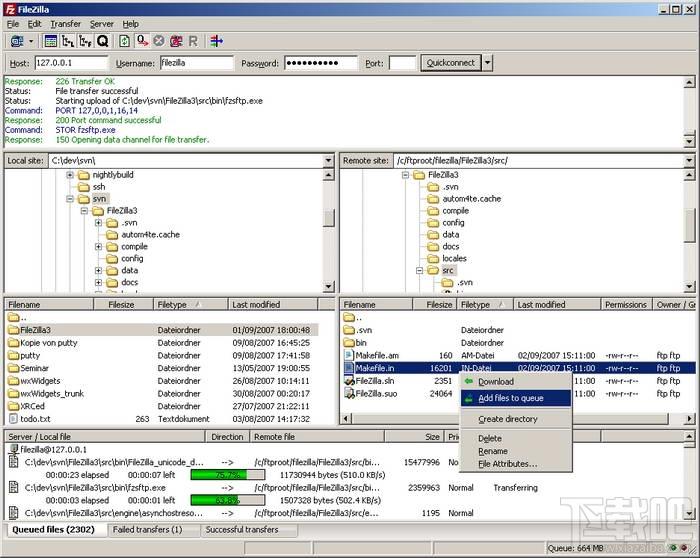Viewport: 700px width, 558px height.
Task: Open the Site Manager dropdown arrow
Action: 31,41
